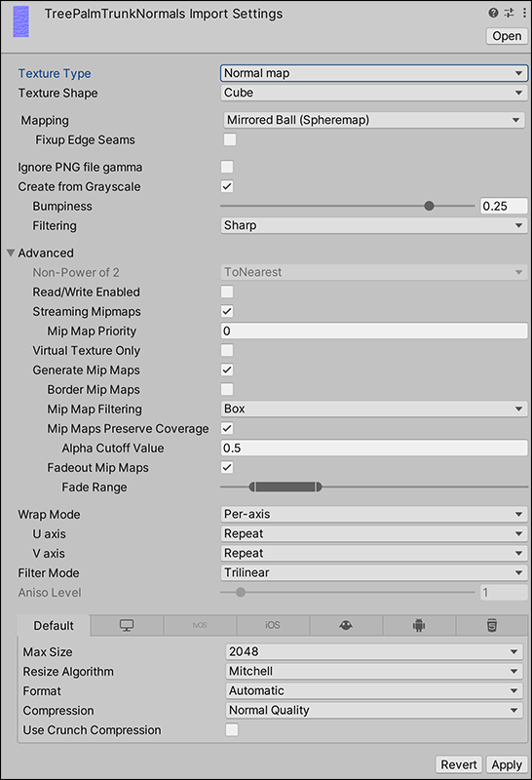The height and width of the screenshot is (780, 532).
Task: Toggle Virtual Texture Only checkbox
Action: pos(227,351)
